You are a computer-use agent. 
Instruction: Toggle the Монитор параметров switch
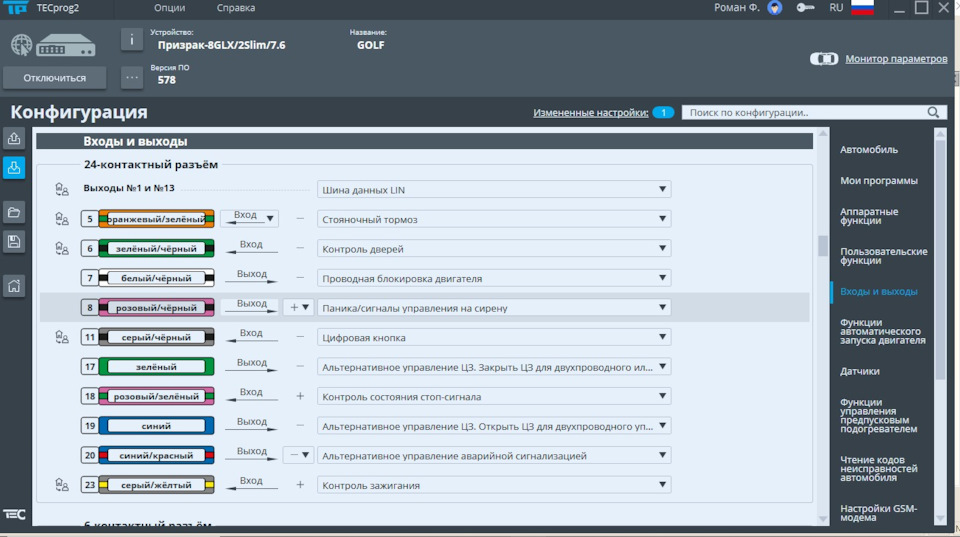[x=824, y=59]
